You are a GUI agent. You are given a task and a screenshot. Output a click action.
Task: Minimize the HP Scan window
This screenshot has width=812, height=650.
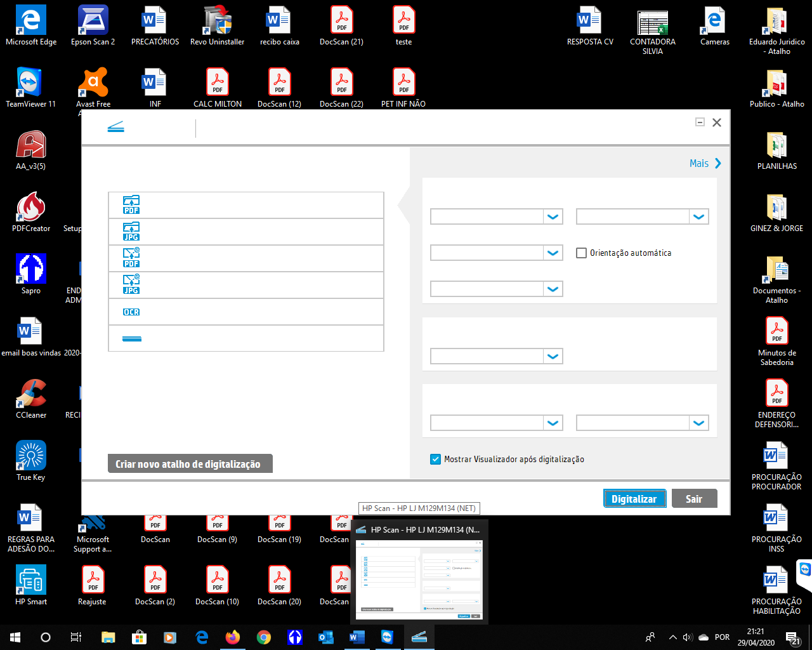click(700, 122)
